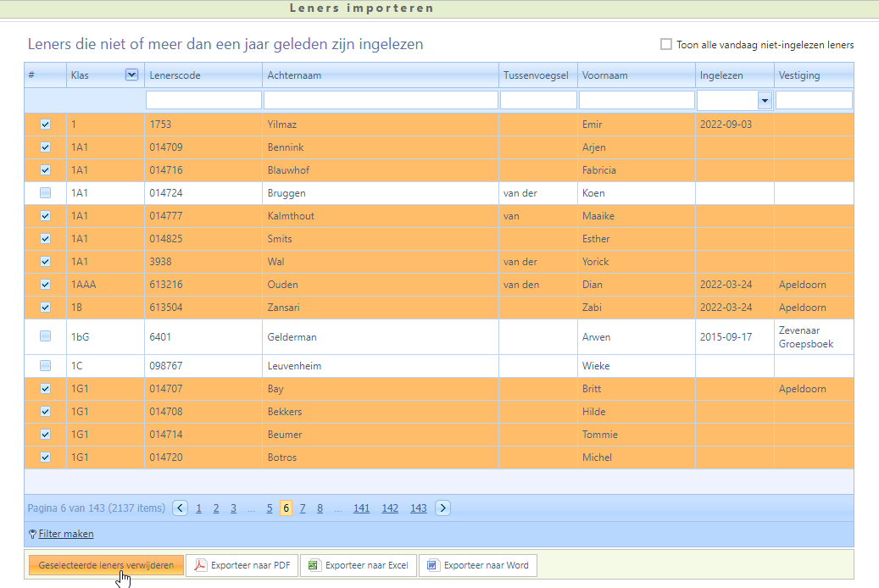Image resolution: width=879 pixels, height=588 pixels.
Task: Jump to page 143
Action: point(418,508)
